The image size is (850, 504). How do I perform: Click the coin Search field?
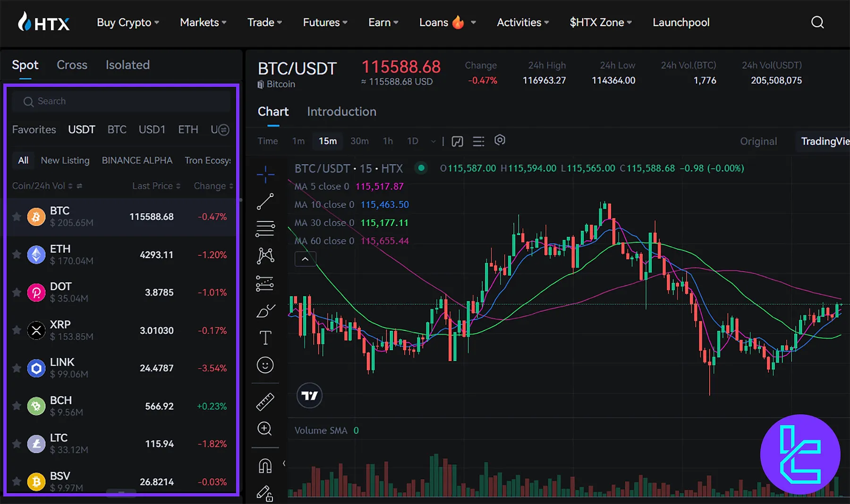pos(121,101)
